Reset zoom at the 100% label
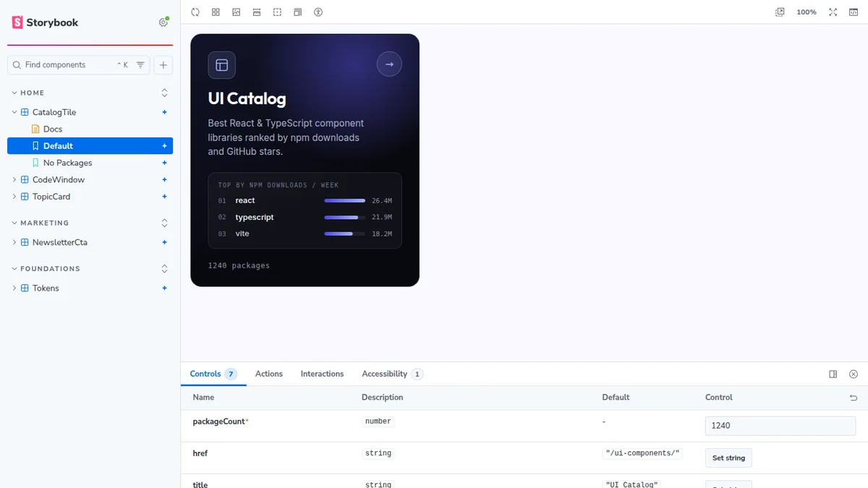Screen dimensions: 868x488 tap(807, 12)
